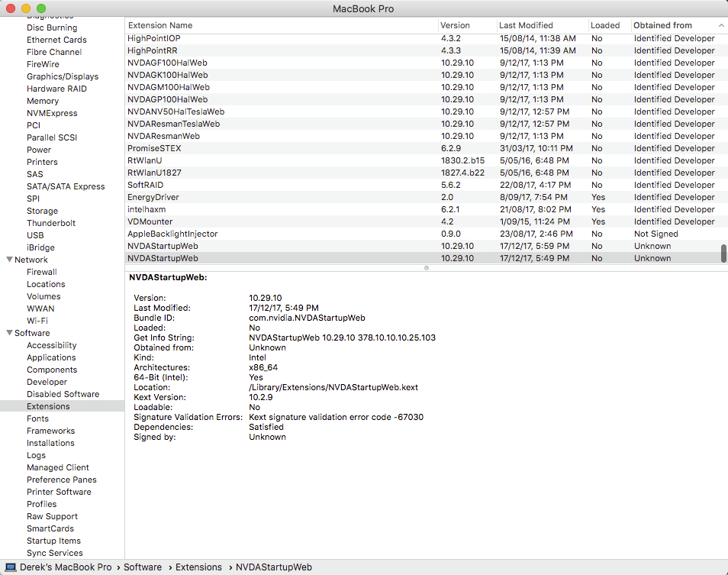Image resolution: width=728 pixels, height=575 pixels.
Task: Click the signature validation error code text
Action: 336,417
